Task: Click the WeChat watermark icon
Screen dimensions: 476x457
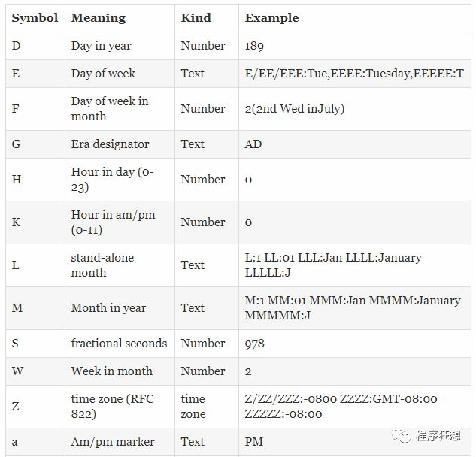Action: pyautogui.click(x=401, y=436)
